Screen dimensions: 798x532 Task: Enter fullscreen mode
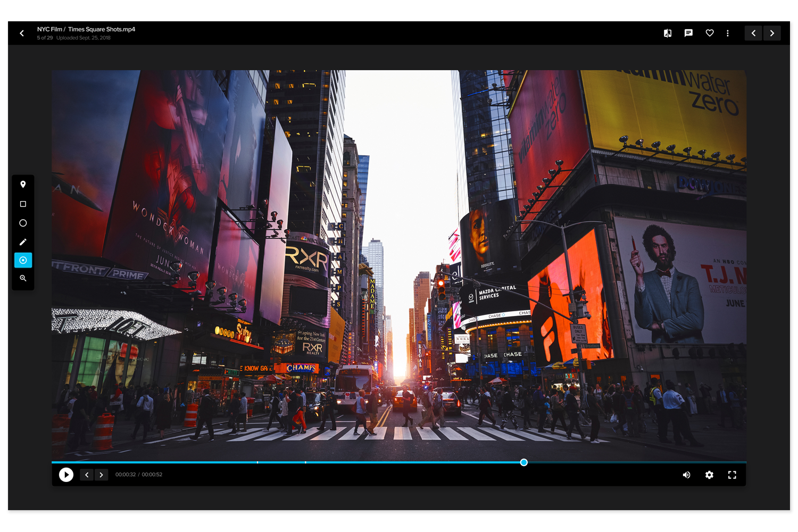(732, 475)
